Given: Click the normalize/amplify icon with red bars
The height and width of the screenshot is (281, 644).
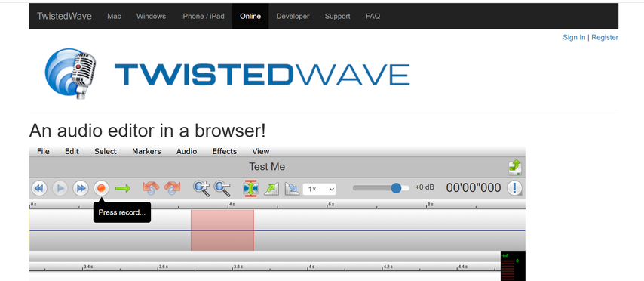Looking at the screenshot, I should click(250, 188).
